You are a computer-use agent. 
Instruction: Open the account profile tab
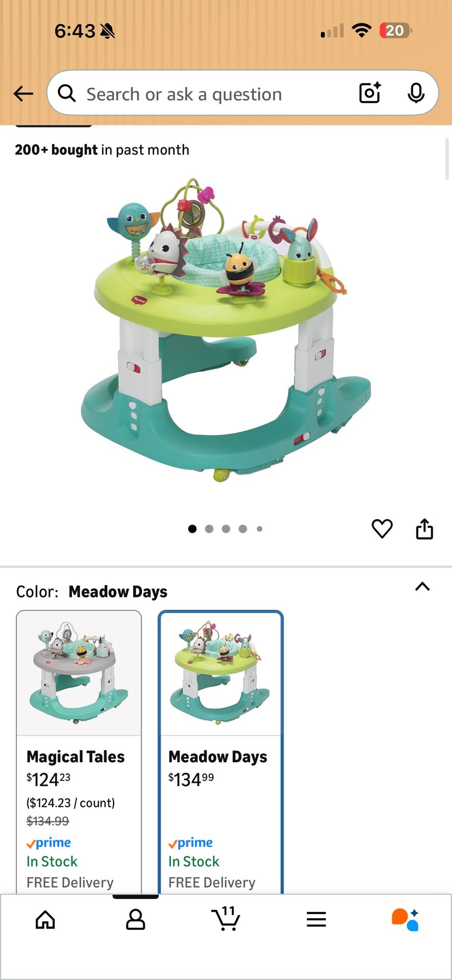click(136, 920)
